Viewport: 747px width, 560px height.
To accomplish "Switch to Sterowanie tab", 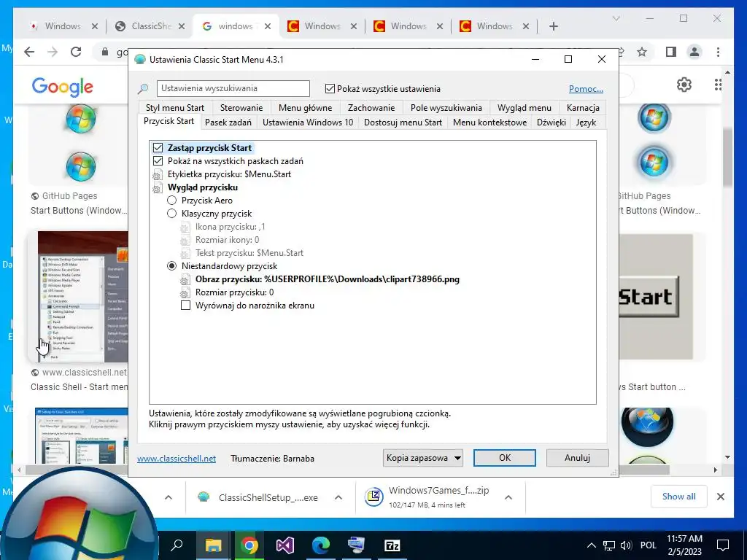I will click(x=241, y=108).
